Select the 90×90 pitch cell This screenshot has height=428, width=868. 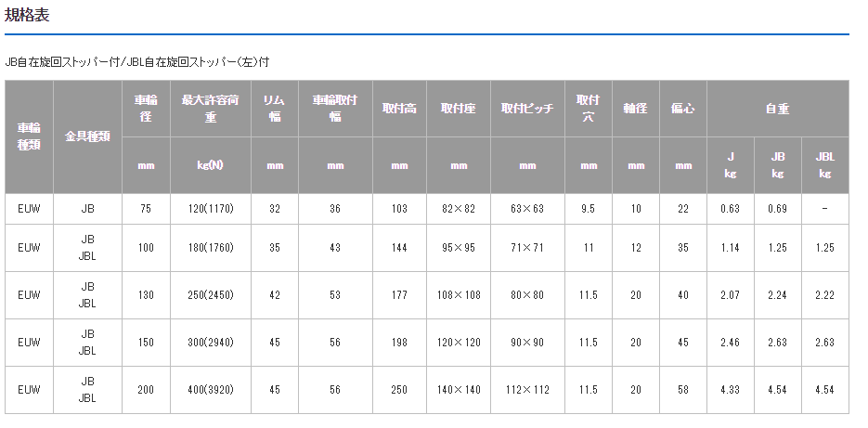[526, 343]
